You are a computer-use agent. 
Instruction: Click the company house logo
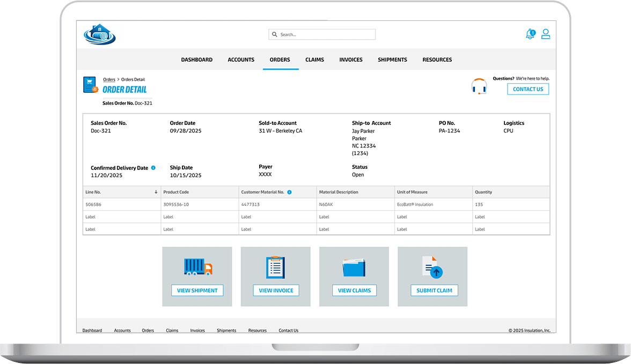click(100, 34)
